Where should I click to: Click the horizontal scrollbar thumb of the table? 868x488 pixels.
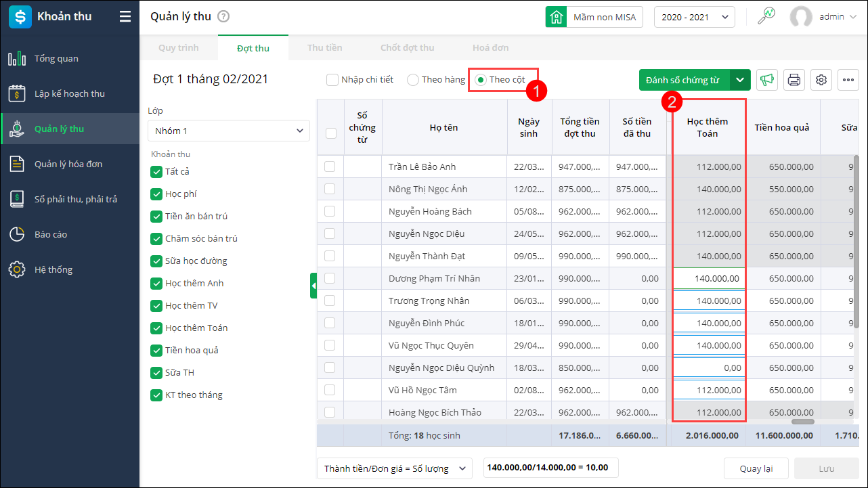coord(802,422)
